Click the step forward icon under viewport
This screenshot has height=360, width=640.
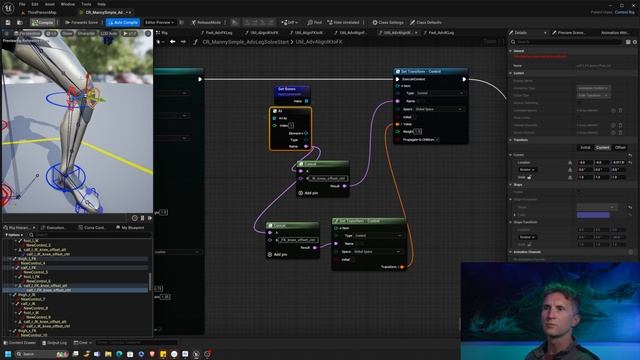[150, 218]
